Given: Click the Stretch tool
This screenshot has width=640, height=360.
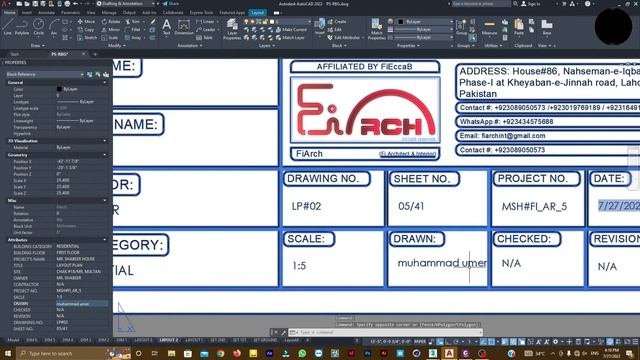Looking at the screenshot, I should tap(87, 37).
